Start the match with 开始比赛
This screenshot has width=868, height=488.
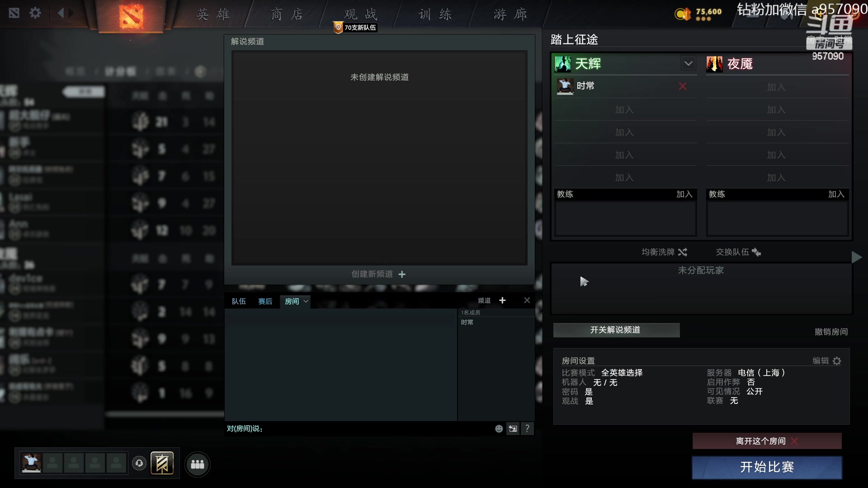coord(767,468)
